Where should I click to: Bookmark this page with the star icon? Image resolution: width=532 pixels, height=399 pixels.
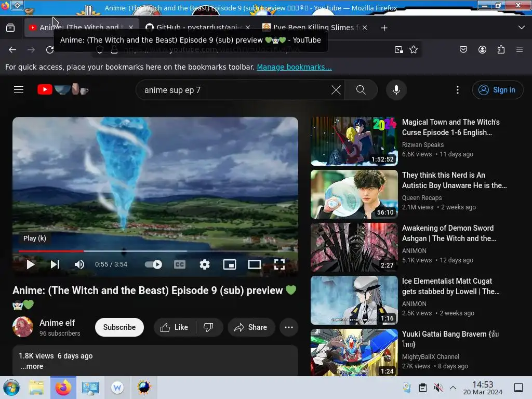click(413, 49)
